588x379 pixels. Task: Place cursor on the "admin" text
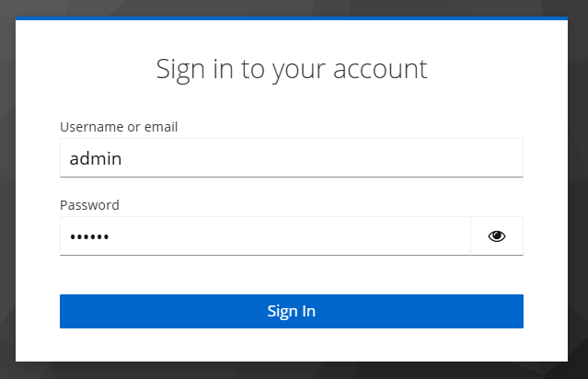point(96,158)
